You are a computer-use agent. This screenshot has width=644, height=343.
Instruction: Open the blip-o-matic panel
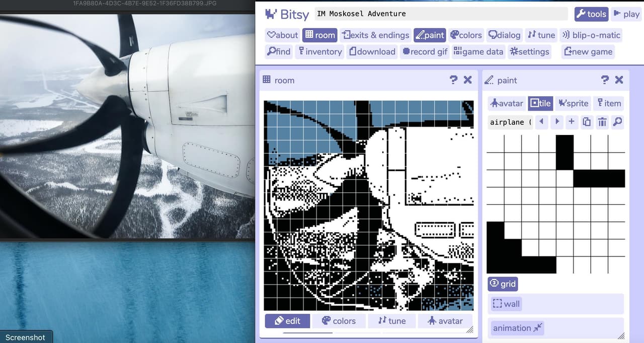point(591,35)
